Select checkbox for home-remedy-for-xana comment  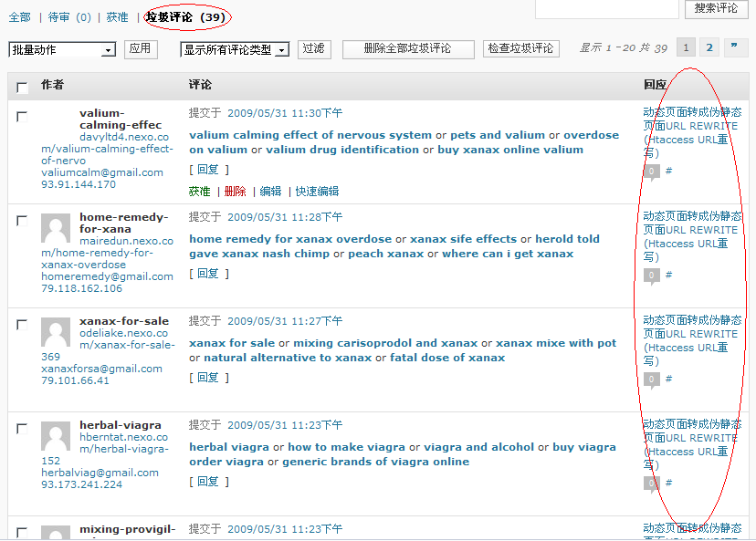tap(22, 221)
